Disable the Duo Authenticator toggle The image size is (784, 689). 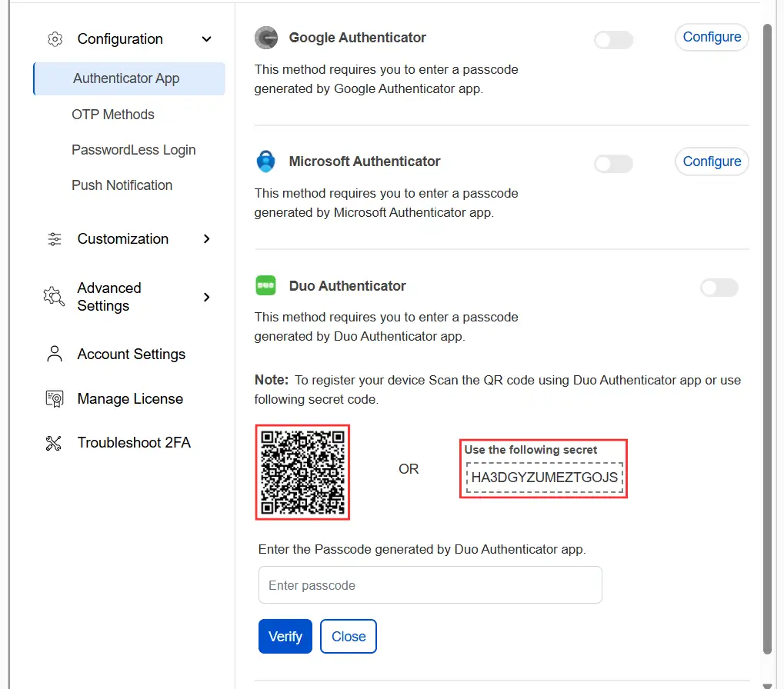click(719, 288)
